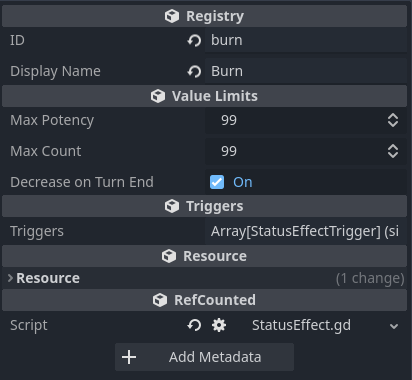Click the revert icon beside Script
The image size is (412, 380).
click(194, 325)
